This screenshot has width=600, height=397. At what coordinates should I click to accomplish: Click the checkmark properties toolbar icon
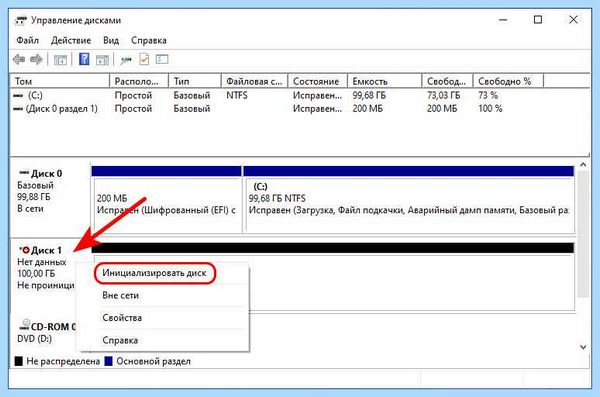144,59
